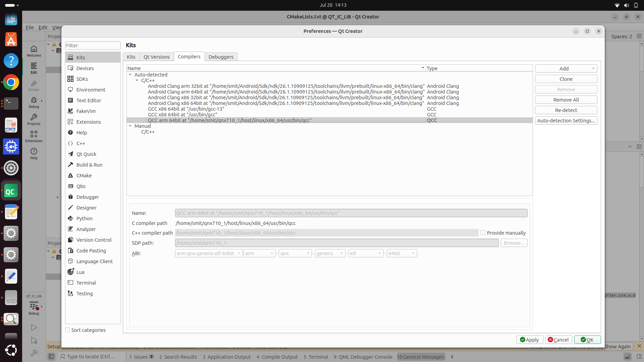Collapse the Manual tree group
Viewport: 644px width, 362px height.
(x=130, y=126)
